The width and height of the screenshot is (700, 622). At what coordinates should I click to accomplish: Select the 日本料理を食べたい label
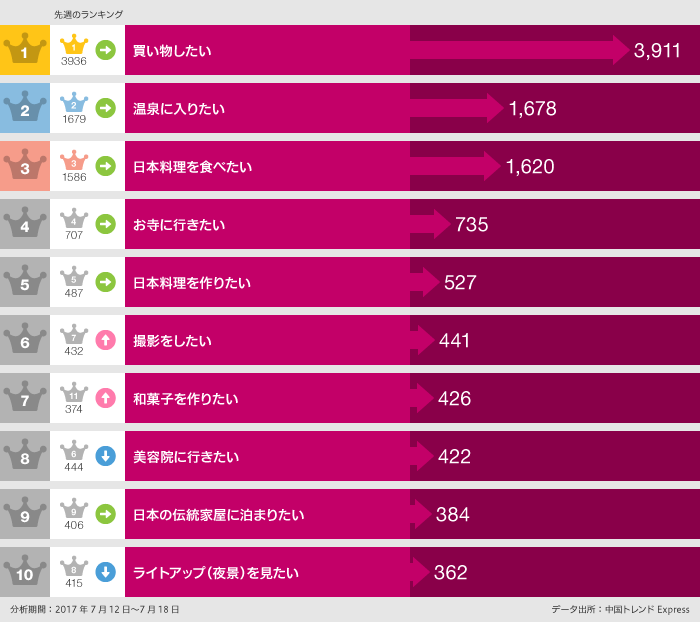[x=192, y=167]
